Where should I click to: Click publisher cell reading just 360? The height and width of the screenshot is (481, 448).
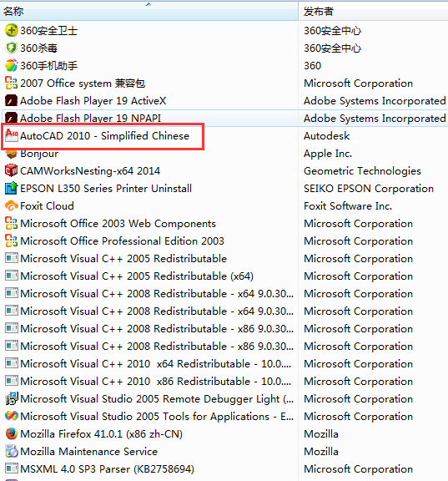tap(312, 66)
